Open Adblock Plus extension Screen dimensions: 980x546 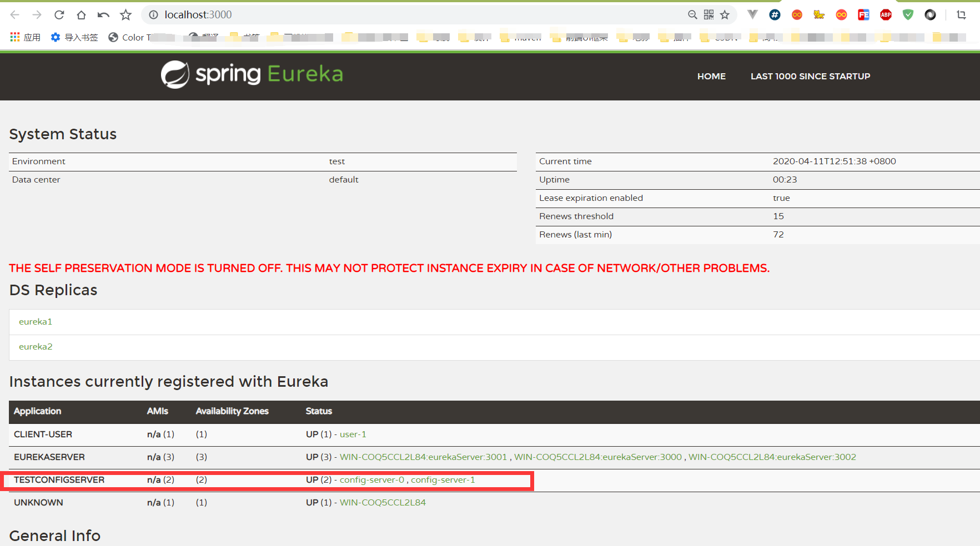click(x=886, y=15)
